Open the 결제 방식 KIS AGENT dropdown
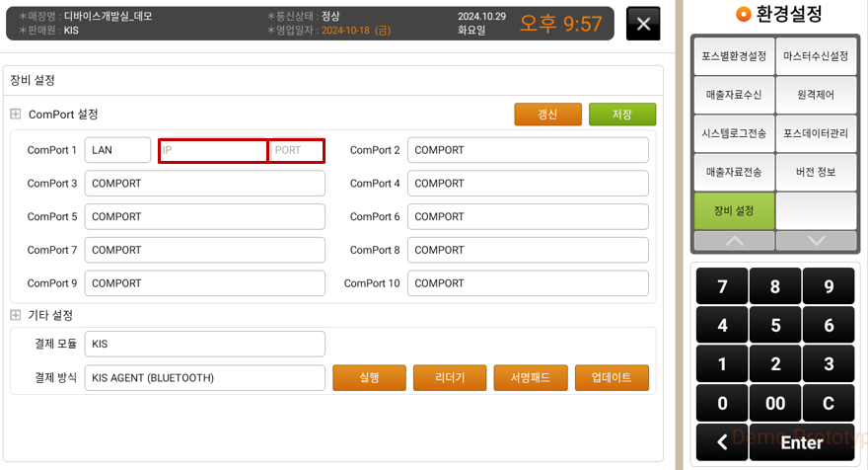Screen dimensions: 868x470 [x=205, y=378]
